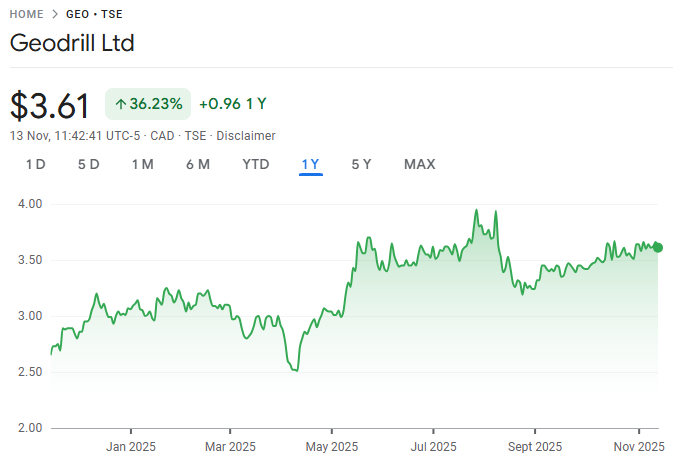
Task: Click the 36.23% change badge
Action: [148, 104]
